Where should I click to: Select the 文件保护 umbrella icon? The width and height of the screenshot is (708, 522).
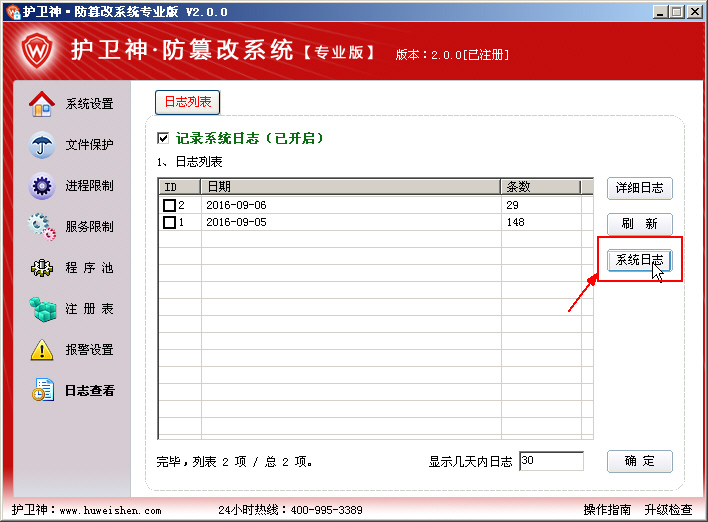coord(42,145)
